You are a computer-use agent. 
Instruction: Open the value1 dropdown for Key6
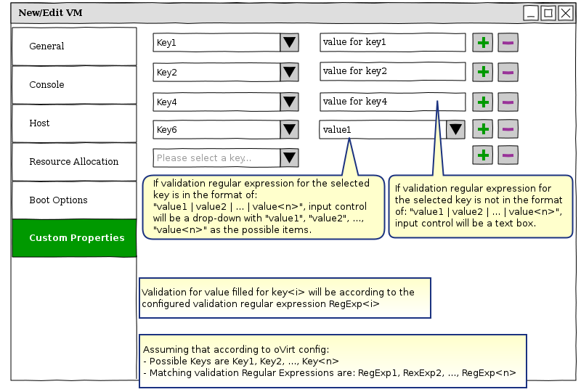tap(455, 129)
